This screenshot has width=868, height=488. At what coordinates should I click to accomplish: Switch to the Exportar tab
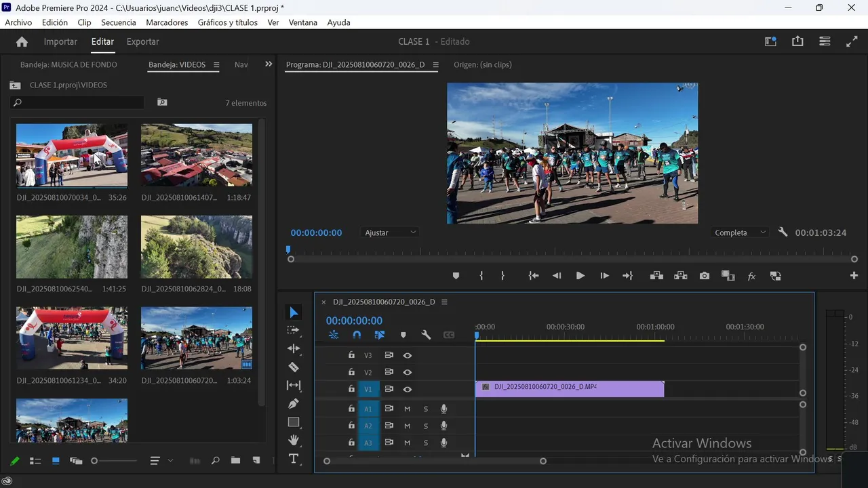click(143, 41)
